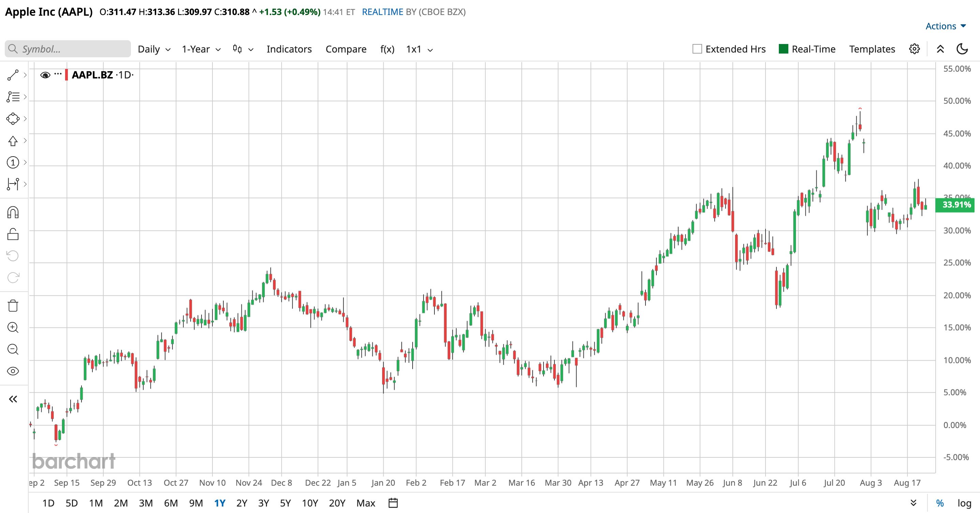Select the 5Y time range
This screenshot has height=513, width=980.
coord(285,503)
